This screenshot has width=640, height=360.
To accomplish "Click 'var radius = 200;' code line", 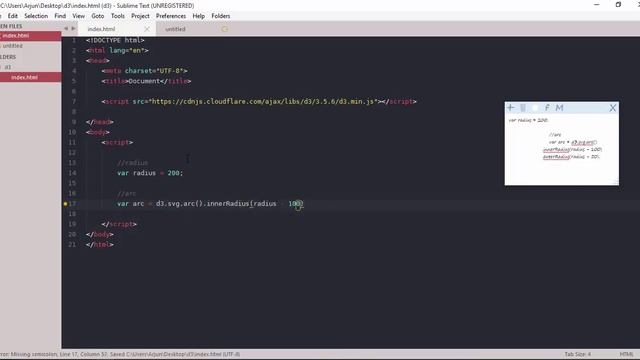I will pos(150,173).
